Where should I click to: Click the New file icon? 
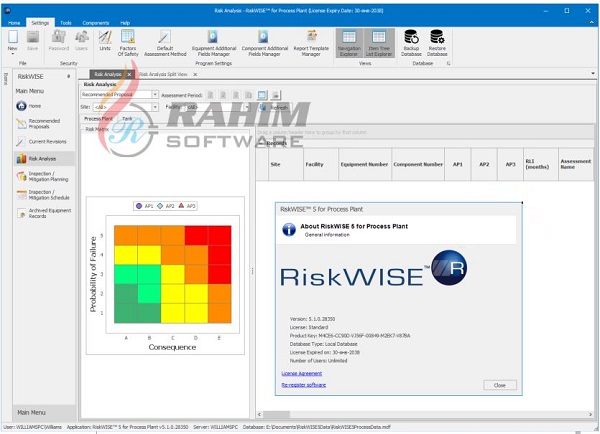tap(13, 41)
